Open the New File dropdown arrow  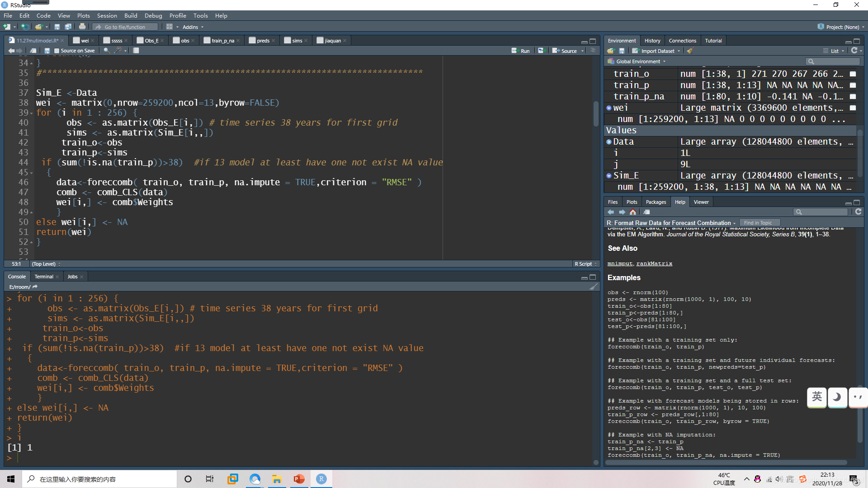pyautogui.click(x=14, y=27)
